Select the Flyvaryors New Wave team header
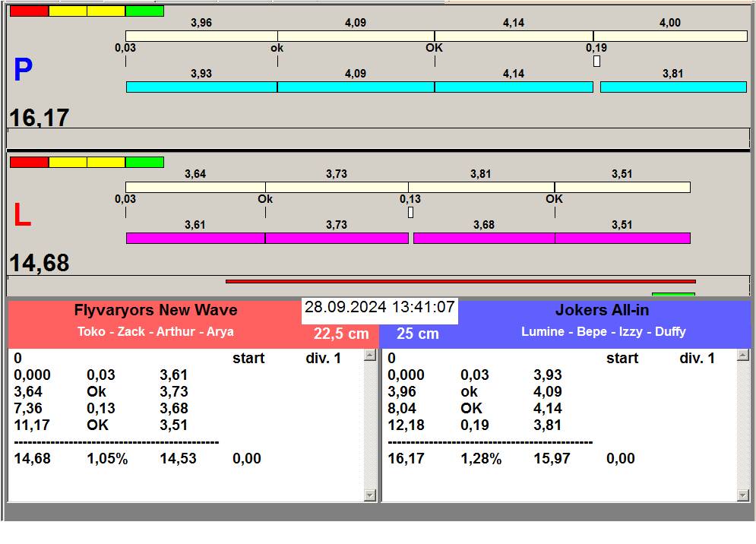This screenshot has height=544, width=756. (x=156, y=310)
